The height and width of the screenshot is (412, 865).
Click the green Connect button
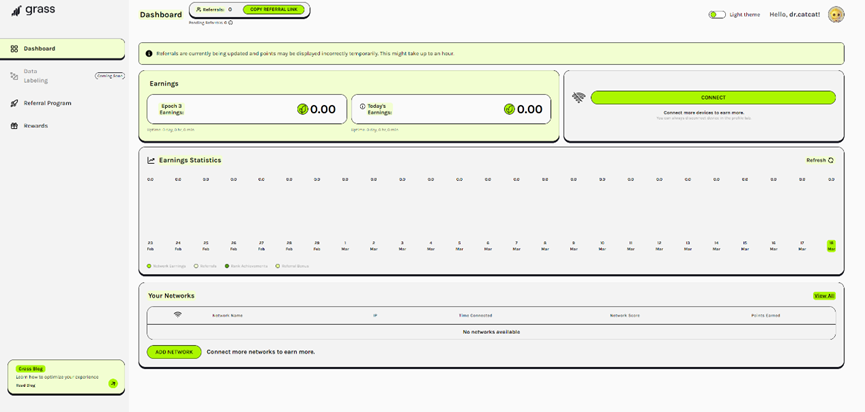click(713, 97)
